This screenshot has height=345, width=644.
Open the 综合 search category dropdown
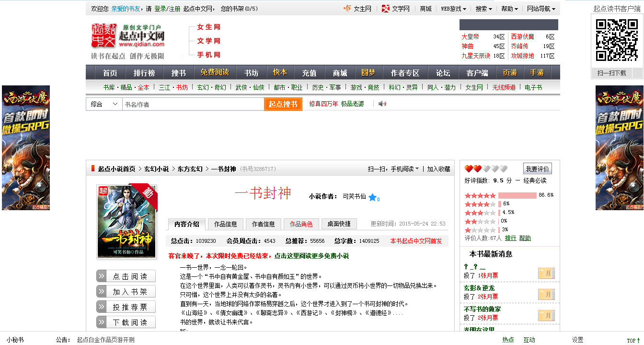pyautogui.click(x=104, y=104)
